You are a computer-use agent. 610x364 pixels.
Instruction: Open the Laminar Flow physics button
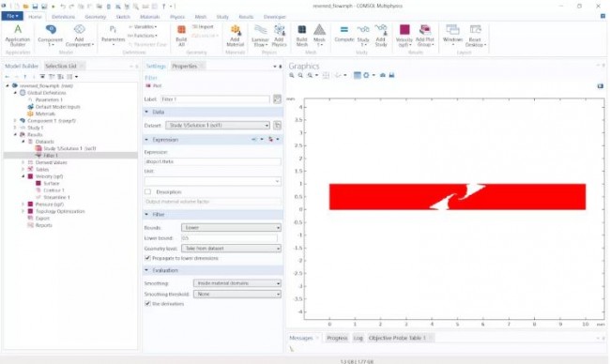(x=260, y=36)
